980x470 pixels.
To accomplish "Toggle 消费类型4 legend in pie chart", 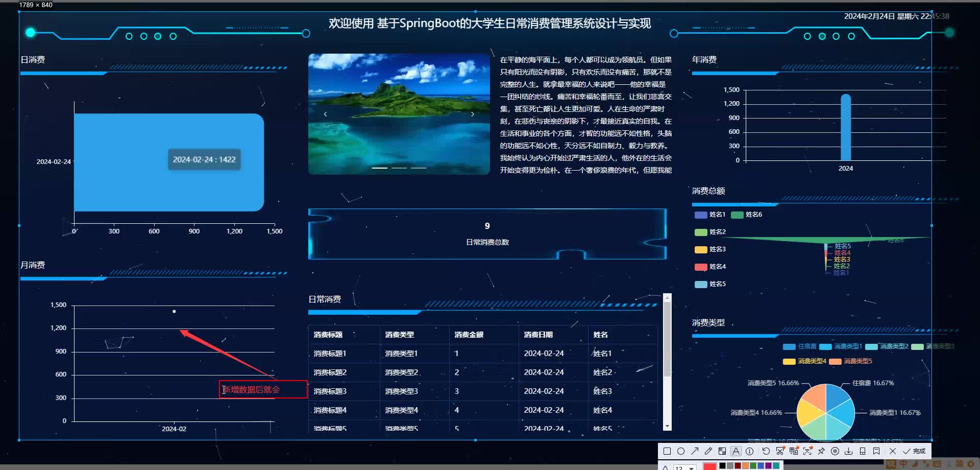I will (x=804, y=361).
